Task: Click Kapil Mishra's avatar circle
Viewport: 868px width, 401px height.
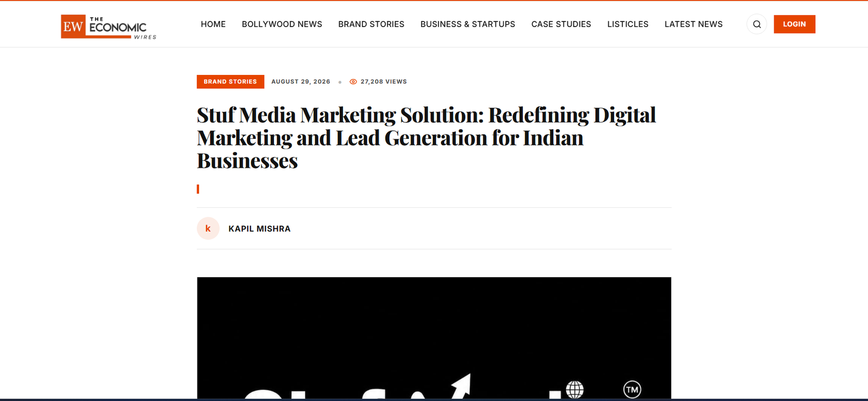Action: tap(208, 228)
